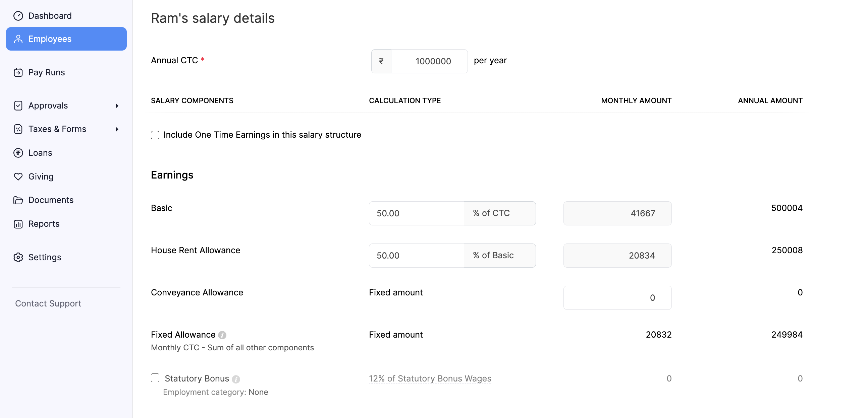Click the info icon next to Statutory Bonus
The image size is (868, 418).
coord(236,379)
